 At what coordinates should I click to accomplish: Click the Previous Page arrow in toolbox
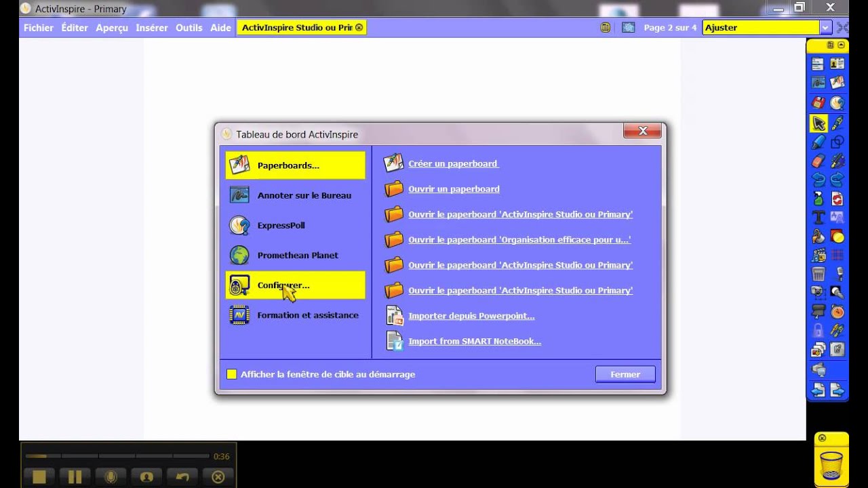[x=818, y=390]
